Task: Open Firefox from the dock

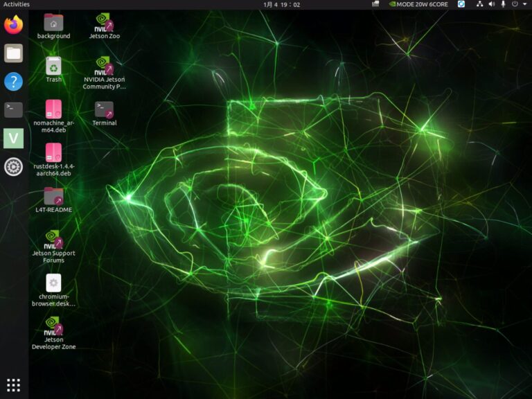Action: (13, 26)
